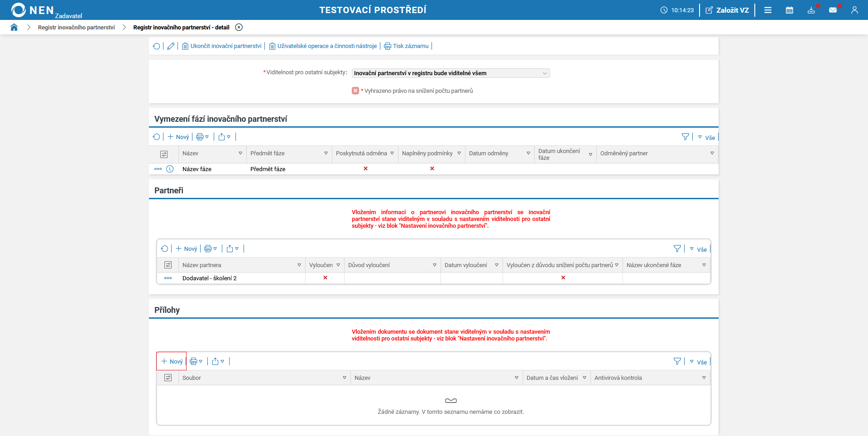Open filter for Přílohy table
The width and height of the screenshot is (868, 436).
click(677, 361)
